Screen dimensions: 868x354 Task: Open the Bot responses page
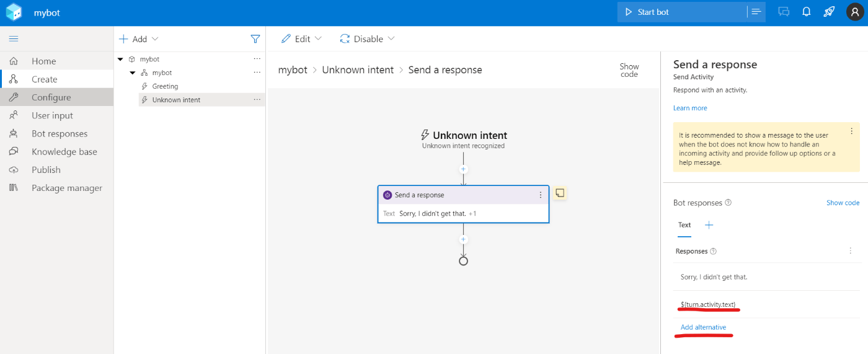[60, 133]
